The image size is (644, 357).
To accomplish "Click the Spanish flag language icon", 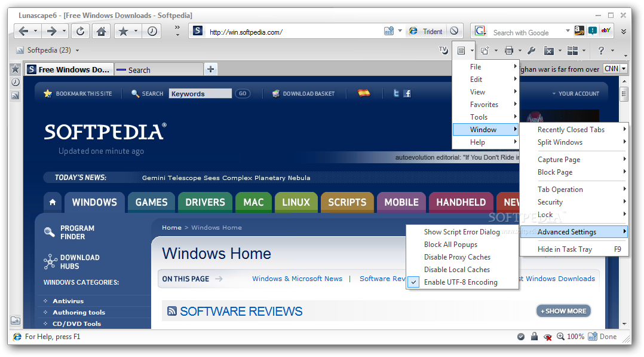I will click(364, 93).
